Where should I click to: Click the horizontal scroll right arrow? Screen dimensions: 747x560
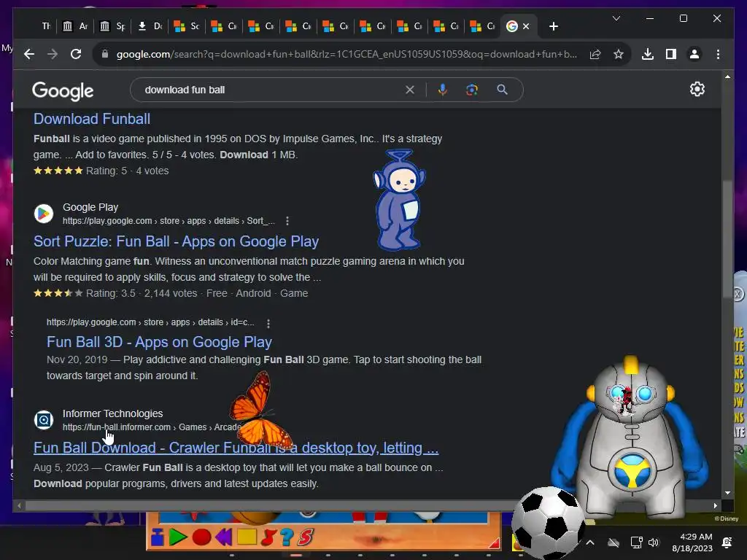click(715, 505)
